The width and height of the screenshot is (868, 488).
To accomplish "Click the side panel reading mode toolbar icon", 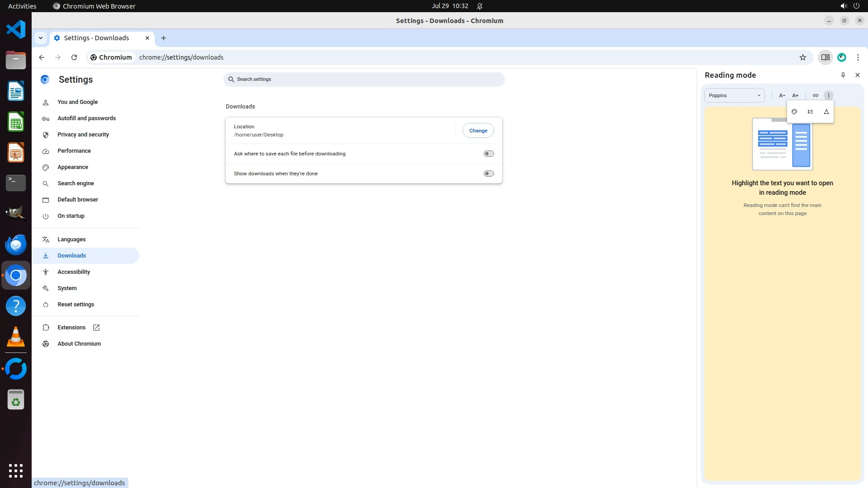I will tap(825, 57).
